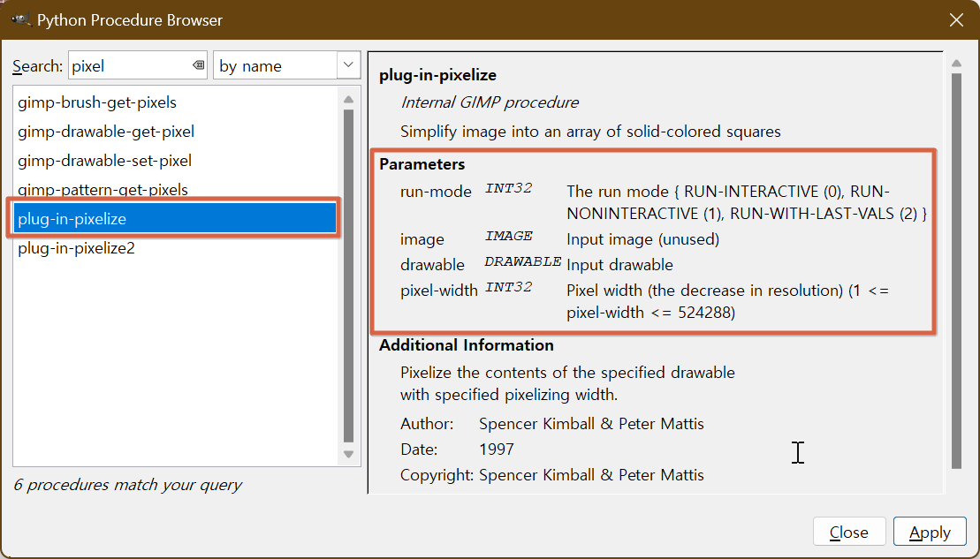Click the 'Simplify image into an array' description
This screenshot has width=980, height=559.
point(590,132)
